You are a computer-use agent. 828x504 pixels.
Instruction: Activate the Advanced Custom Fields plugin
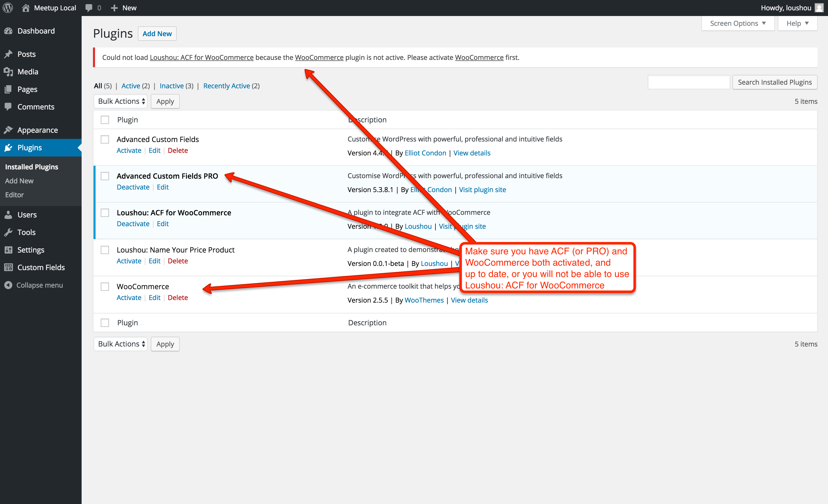(x=129, y=151)
